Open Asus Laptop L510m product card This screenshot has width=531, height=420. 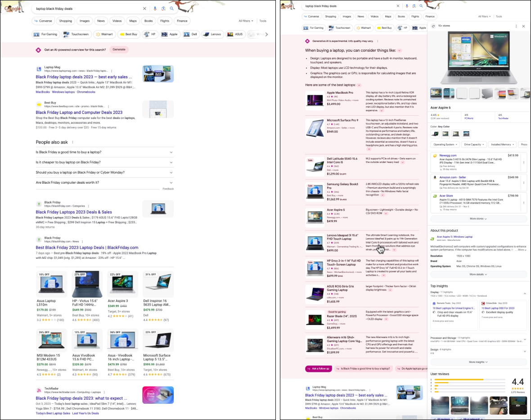coord(51,295)
